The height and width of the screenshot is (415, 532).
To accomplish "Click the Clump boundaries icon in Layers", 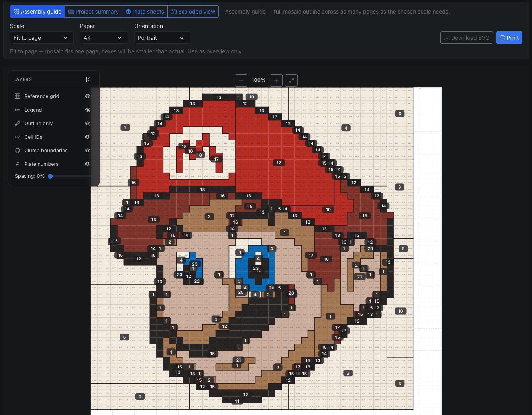I will (18, 150).
